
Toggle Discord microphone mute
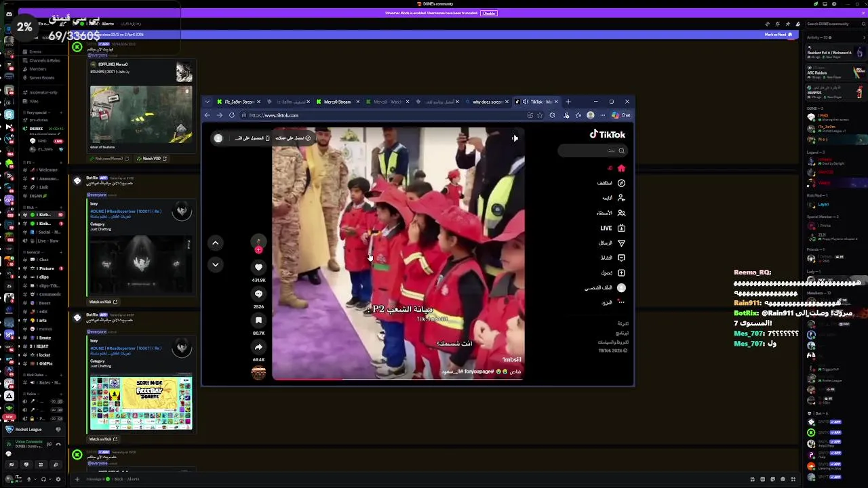(30, 479)
